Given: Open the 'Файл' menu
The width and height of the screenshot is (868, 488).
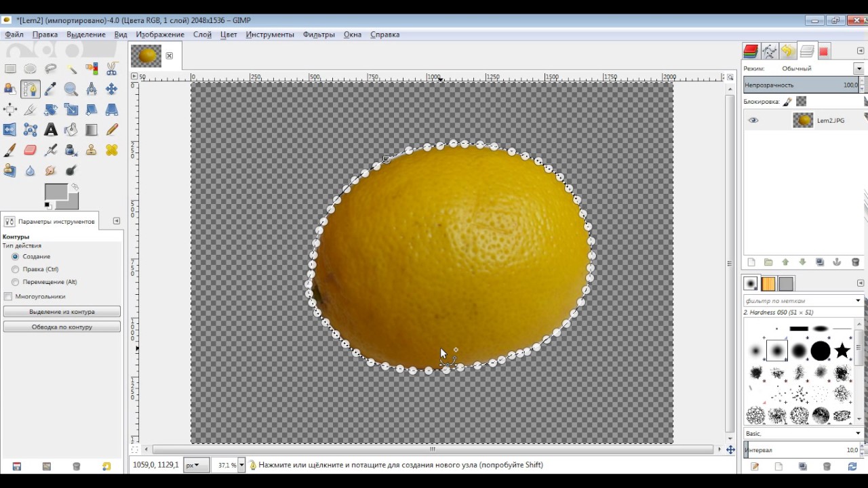Looking at the screenshot, I should click(14, 35).
